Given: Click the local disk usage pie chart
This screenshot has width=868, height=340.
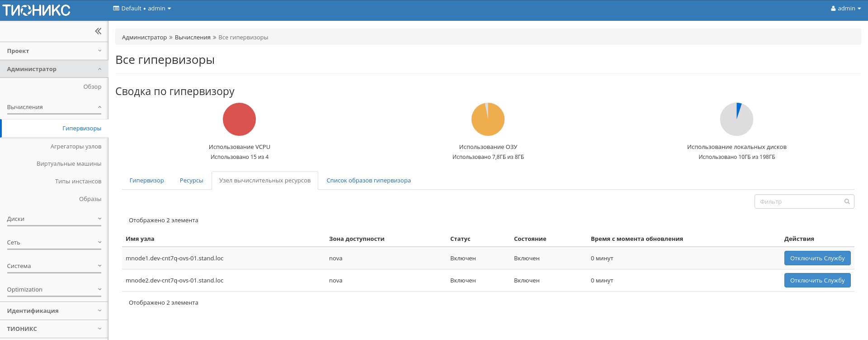Looking at the screenshot, I should 736,120.
